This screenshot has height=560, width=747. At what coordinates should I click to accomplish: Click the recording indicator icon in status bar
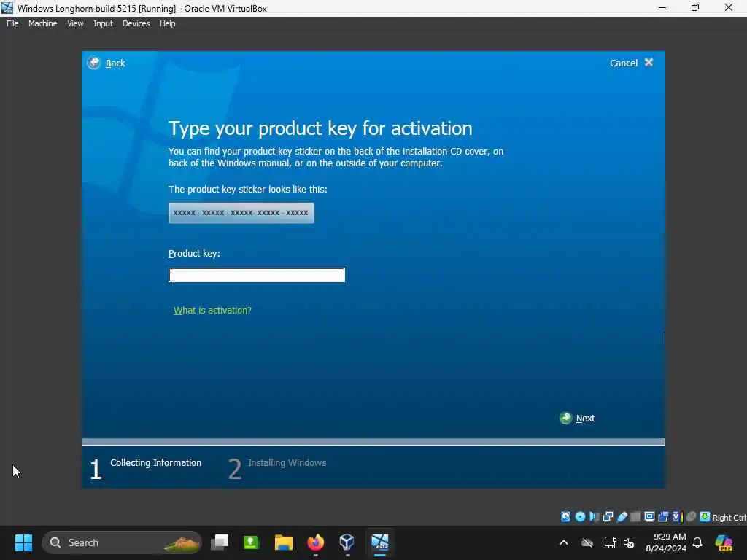(x=663, y=517)
